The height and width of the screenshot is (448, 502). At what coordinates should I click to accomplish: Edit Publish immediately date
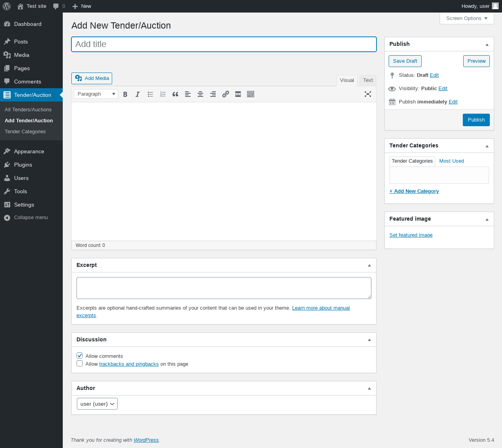point(453,102)
